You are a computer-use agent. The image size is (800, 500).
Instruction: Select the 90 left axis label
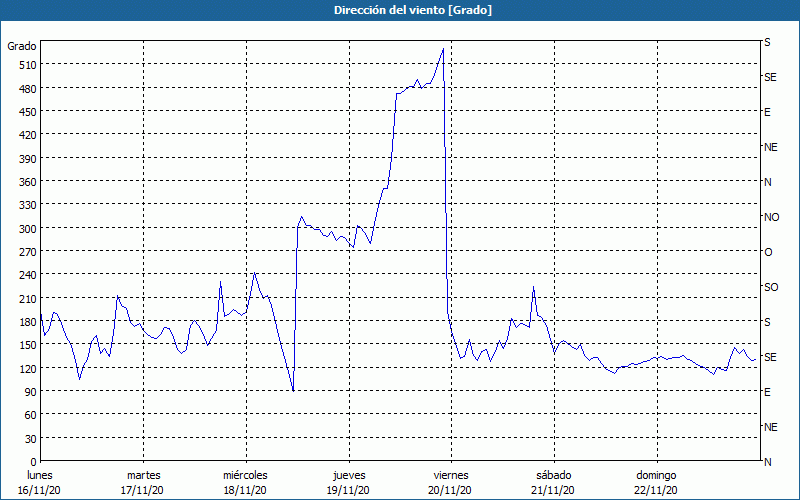(x=31, y=392)
